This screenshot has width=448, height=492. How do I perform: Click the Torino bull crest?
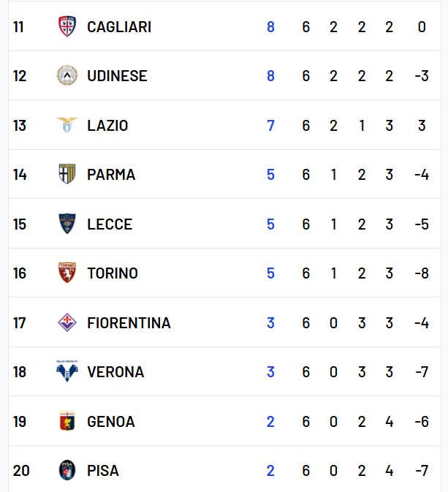click(67, 273)
